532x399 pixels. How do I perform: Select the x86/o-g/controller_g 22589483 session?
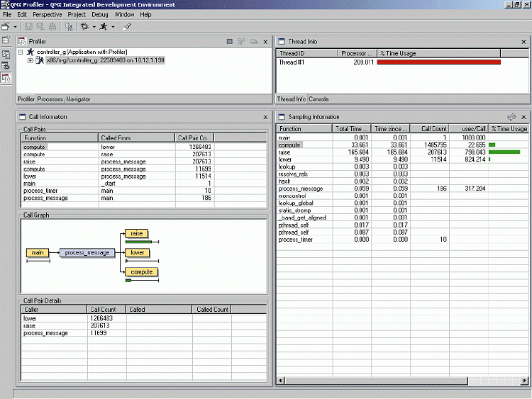105,60
